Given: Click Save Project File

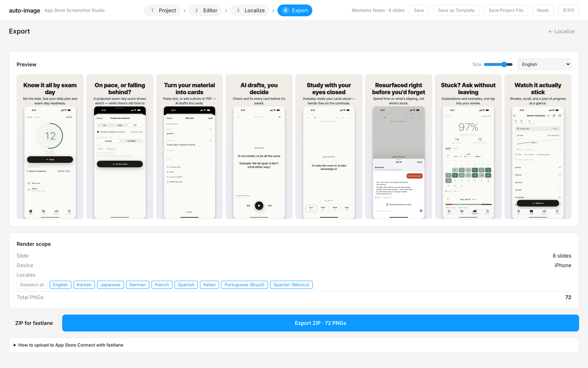Looking at the screenshot, I should coord(506,10).
